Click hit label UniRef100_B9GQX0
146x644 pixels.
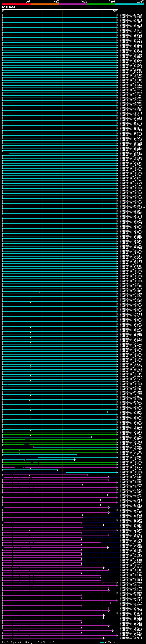[x=131, y=151]
